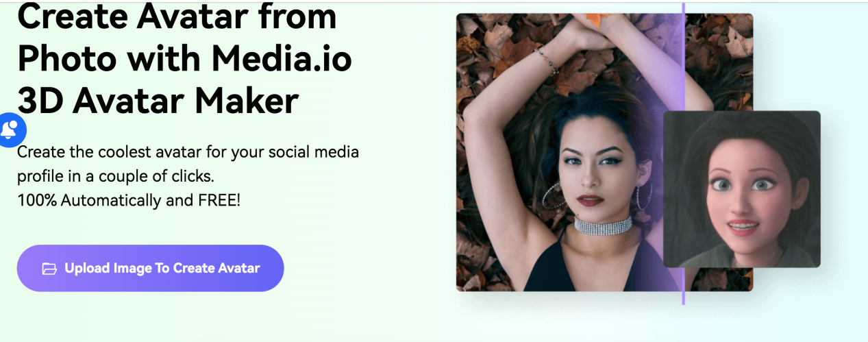The width and height of the screenshot is (868, 342).
Task: Click Upload Image To Create Avatar button
Action: [x=150, y=268]
